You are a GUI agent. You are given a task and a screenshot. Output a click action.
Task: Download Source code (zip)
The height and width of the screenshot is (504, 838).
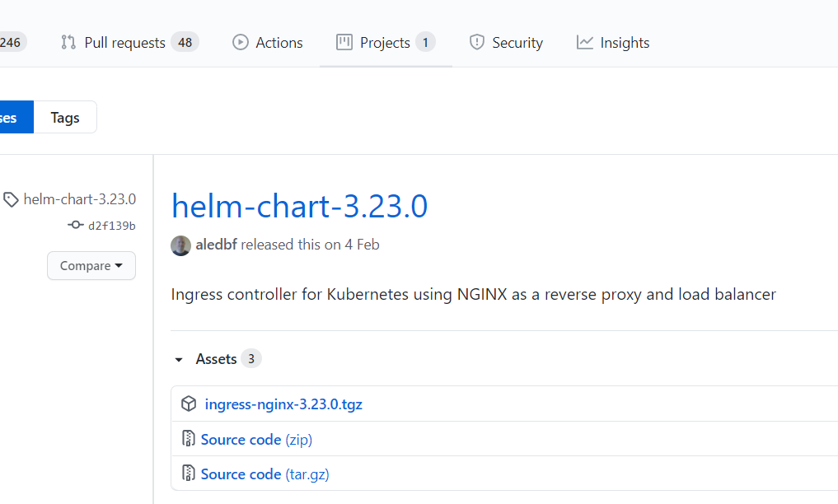[256, 440]
